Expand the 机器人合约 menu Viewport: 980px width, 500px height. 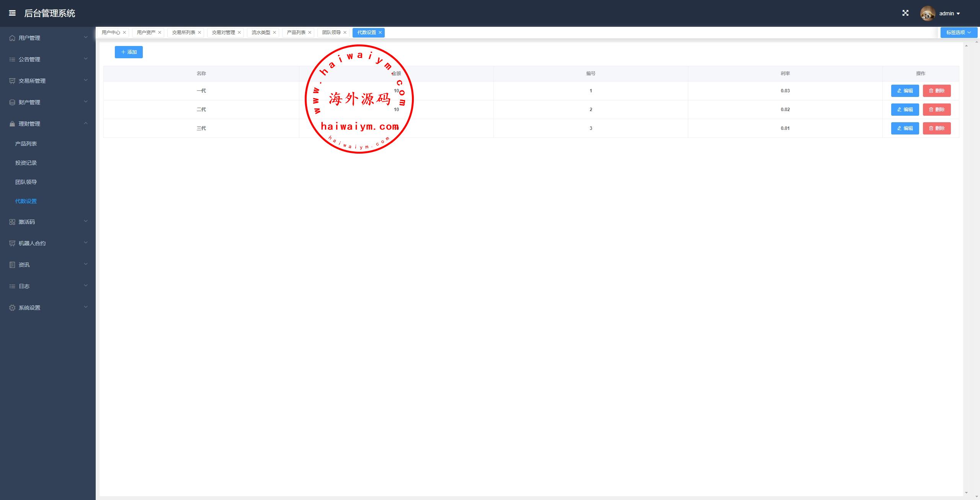(48, 243)
